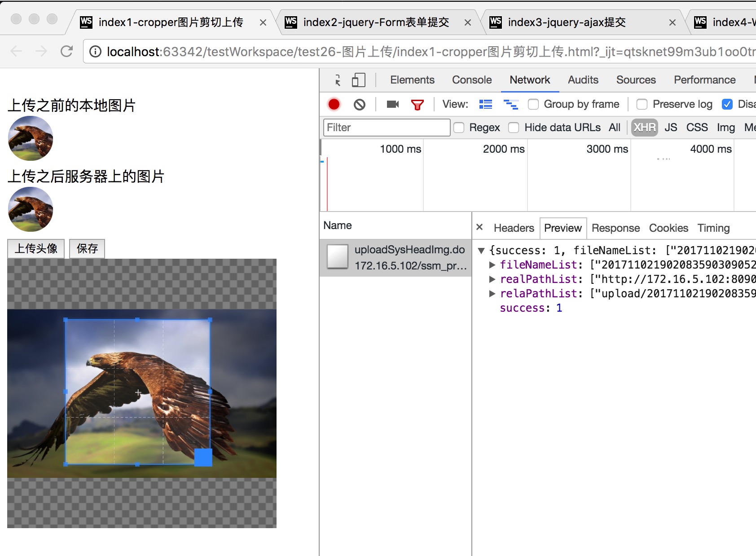Viewport: 756px width, 556px height.
Task: Click the 1000 ms timeline marker
Action: click(x=400, y=149)
